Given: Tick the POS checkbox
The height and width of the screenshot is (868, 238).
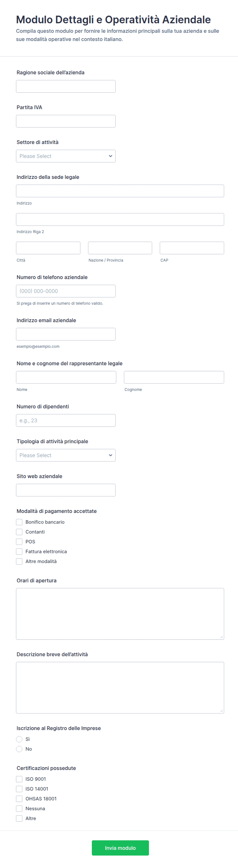Looking at the screenshot, I should [19, 542].
